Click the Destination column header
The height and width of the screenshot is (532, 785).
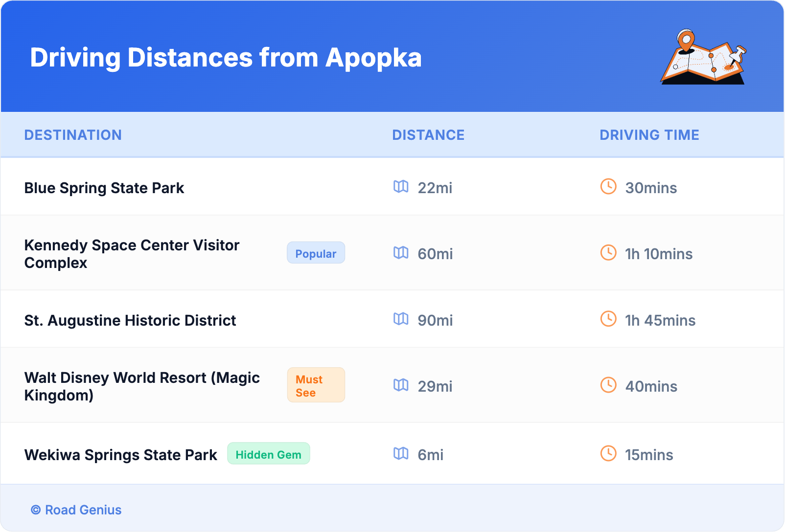(x=73, y=135)
